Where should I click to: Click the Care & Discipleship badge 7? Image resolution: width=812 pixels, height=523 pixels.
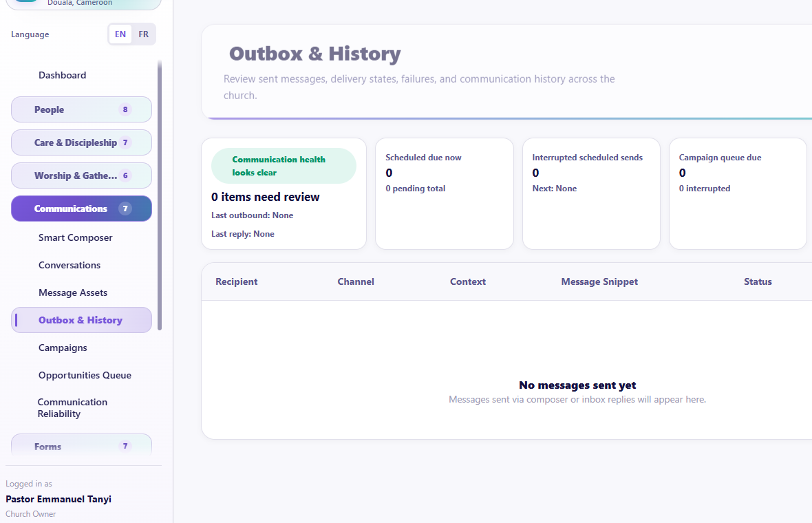coord(125,142)
